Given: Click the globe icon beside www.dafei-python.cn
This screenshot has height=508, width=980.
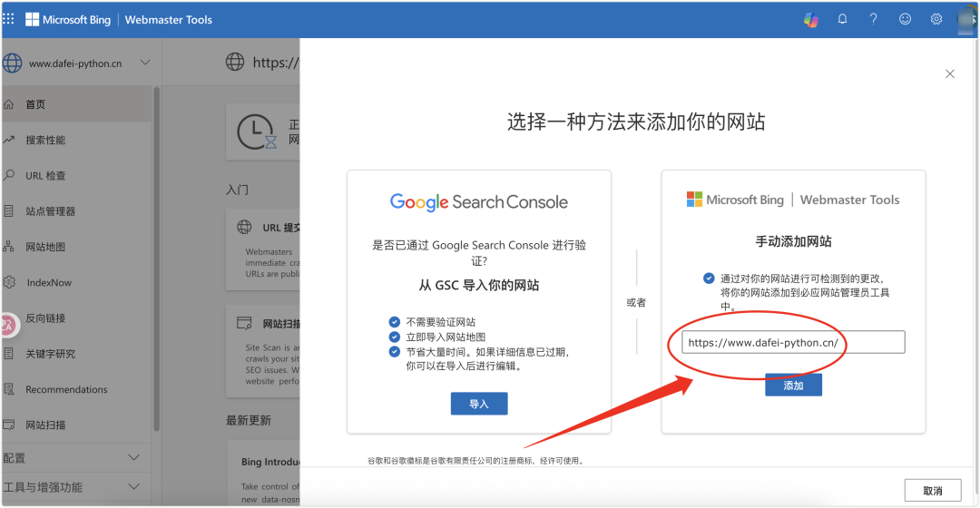Looking at the screenshot, I should click(12, 63).
